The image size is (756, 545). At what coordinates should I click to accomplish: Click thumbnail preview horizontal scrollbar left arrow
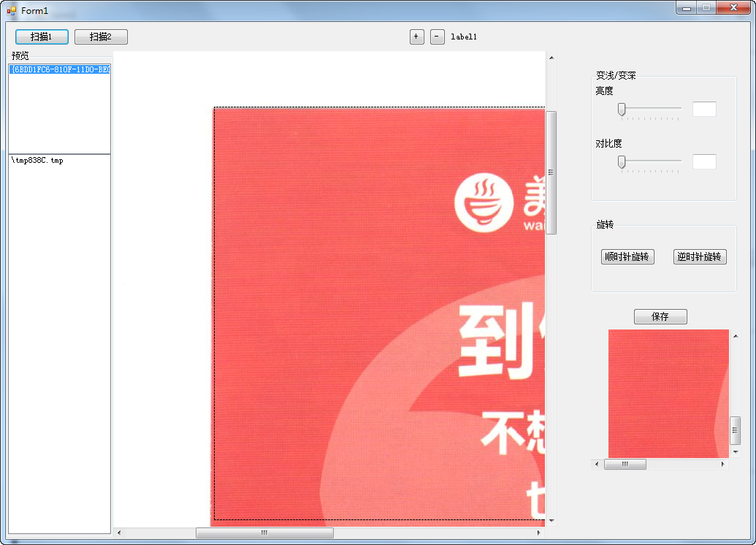pyautogui.click(x=597, y=464)
